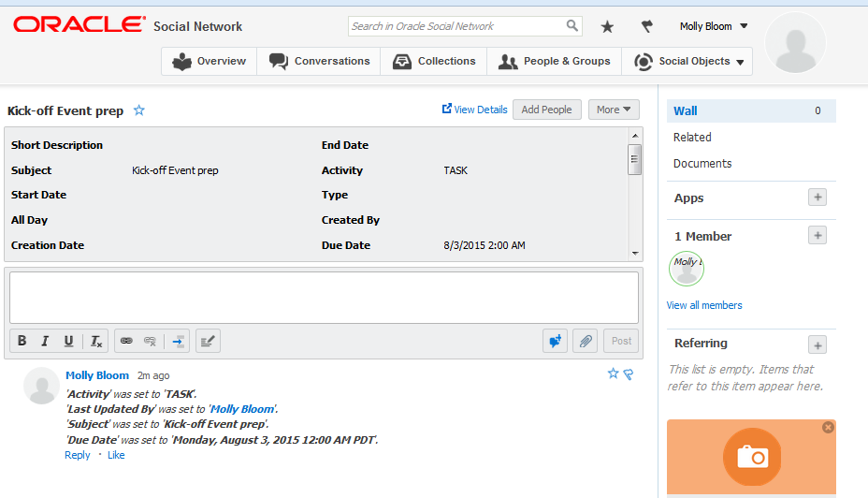This screenshot has width=868, height=498.
Task: Star the Kick-off Event prep conversation
Action: point(139,110)
